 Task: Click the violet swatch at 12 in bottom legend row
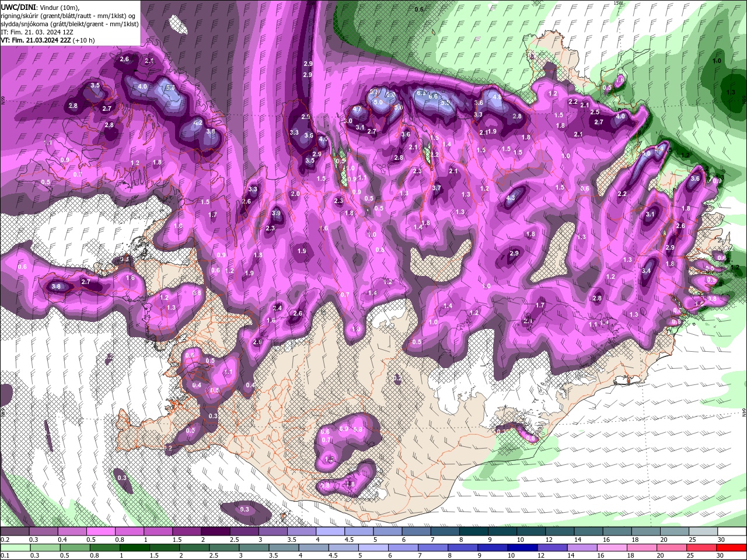coord(552,548)
